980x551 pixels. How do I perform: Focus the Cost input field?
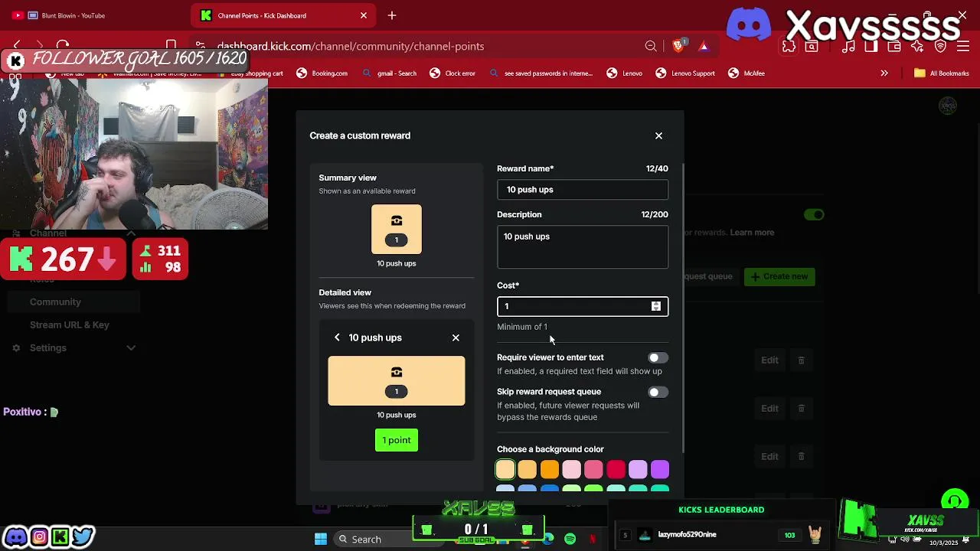pos(583,306)
